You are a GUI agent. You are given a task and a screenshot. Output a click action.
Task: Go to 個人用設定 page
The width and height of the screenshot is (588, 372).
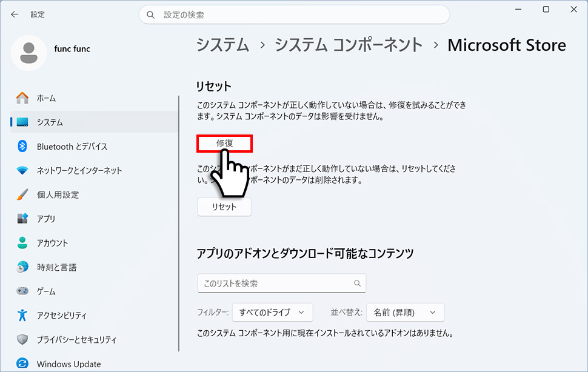coord(94,194)
